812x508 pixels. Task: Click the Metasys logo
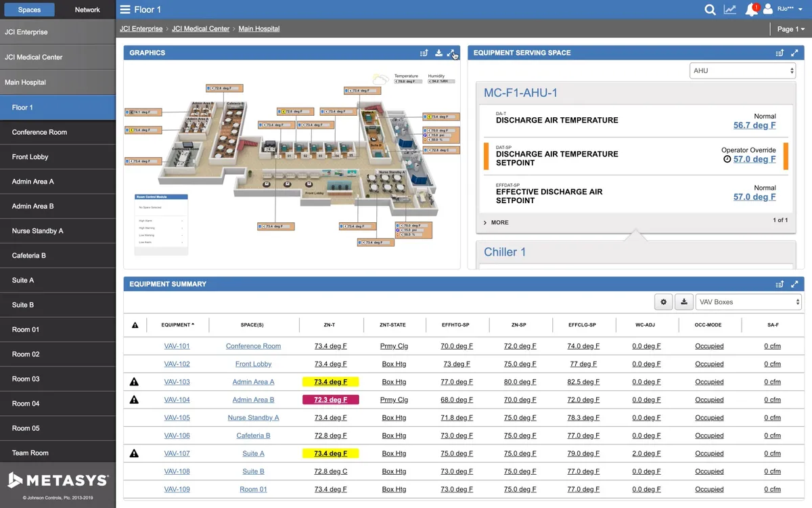click(58, 481)
